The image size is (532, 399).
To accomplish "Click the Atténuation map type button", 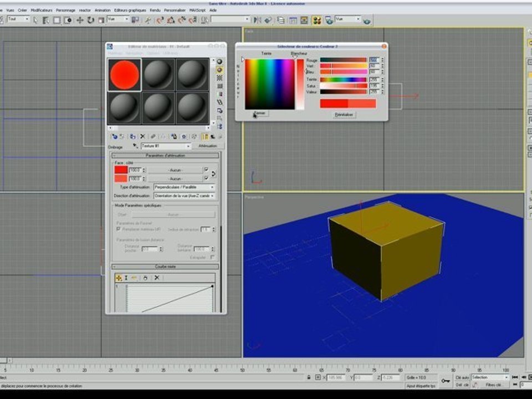I will (x=208, y=146).
